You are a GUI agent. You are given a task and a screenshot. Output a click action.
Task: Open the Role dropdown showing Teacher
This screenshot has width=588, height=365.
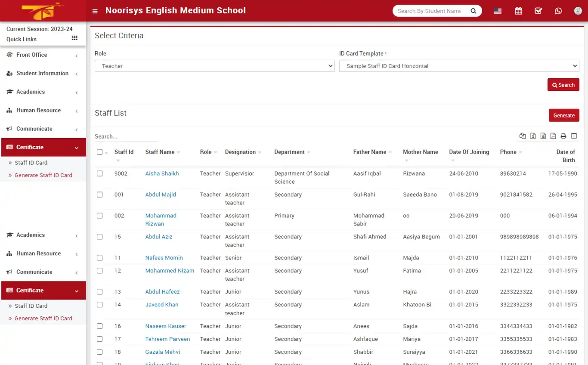pyautogui.click(x=214, y=66)
